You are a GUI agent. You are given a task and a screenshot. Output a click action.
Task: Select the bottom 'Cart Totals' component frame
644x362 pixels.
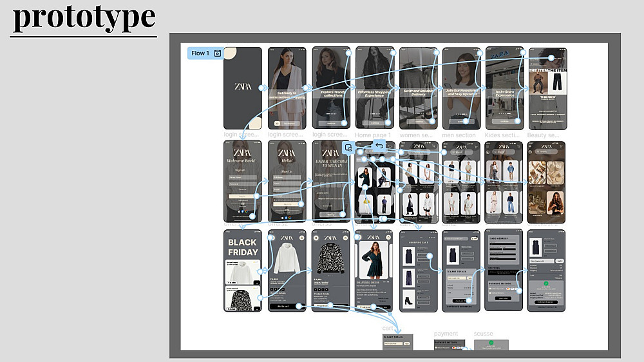[x=397, y=342]
